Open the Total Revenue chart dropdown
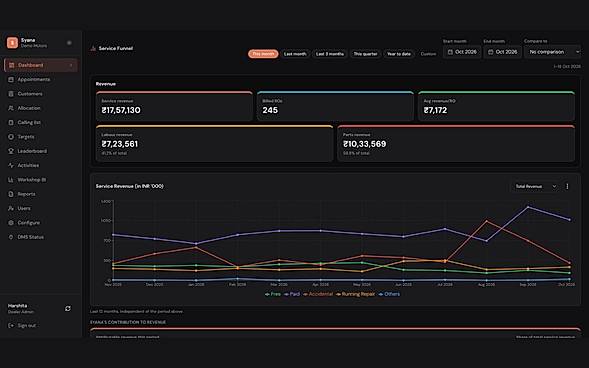This screenshot has width=589, height=368. [x=535, y=186]
